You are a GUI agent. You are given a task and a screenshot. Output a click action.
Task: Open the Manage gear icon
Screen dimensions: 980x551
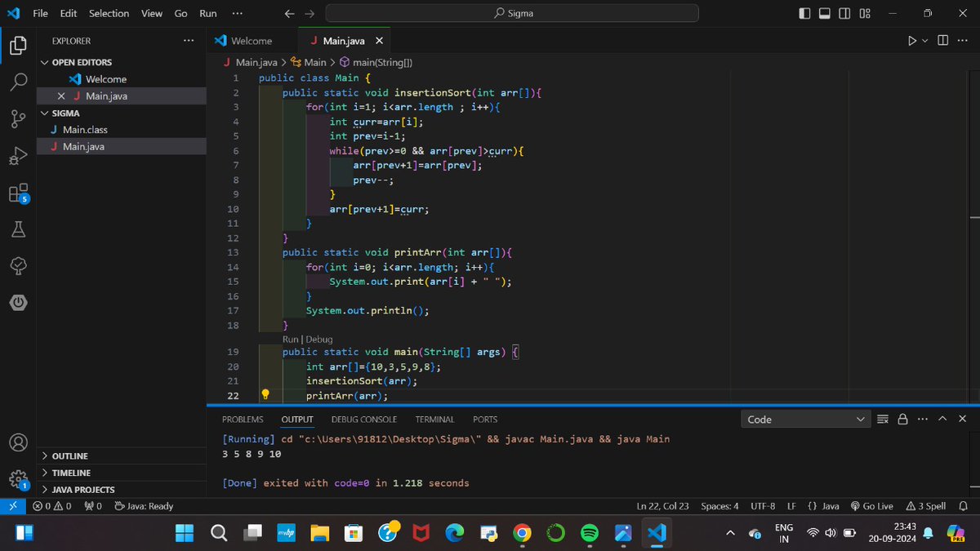coord(18,480)
